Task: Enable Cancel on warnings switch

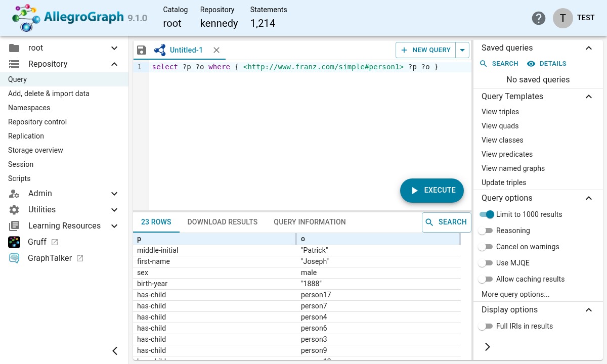Action: (x=486, y=247)
